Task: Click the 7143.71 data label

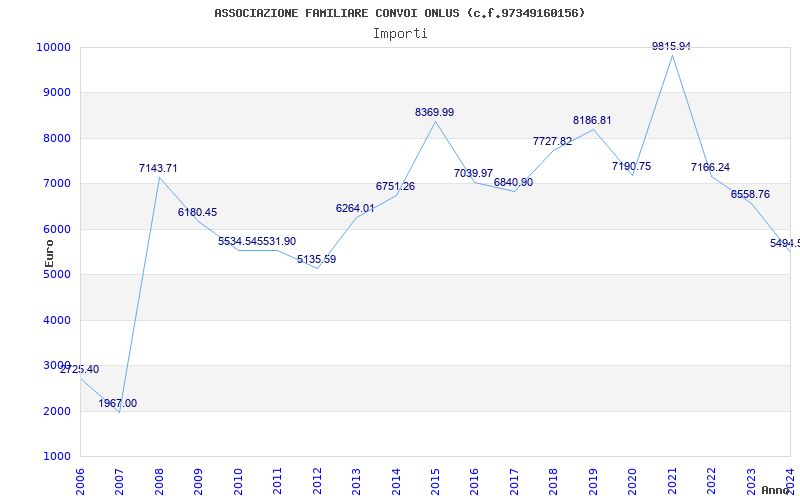Action: (158, 168)
